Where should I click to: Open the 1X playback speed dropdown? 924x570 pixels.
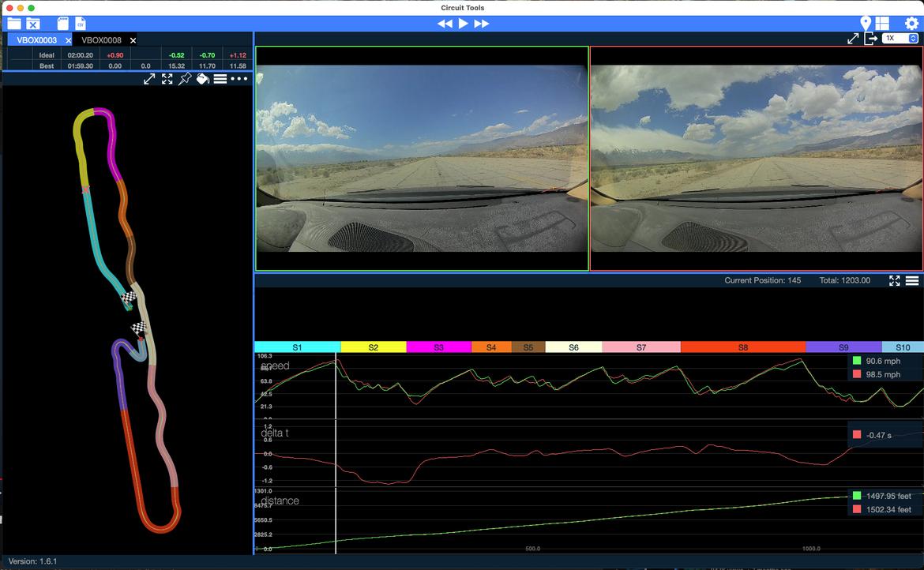click(x=900, y=39)
